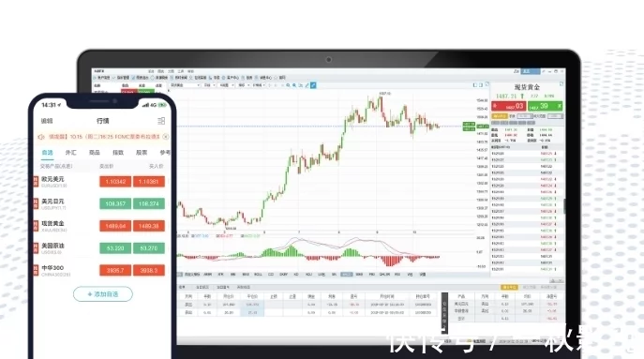Tap 编辑 in the phone header
Image resolution: width=644 pixels, height=359 pixels.
47,121
